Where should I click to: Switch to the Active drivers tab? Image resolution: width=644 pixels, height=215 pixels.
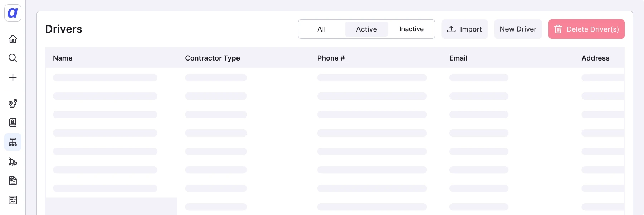366,29
